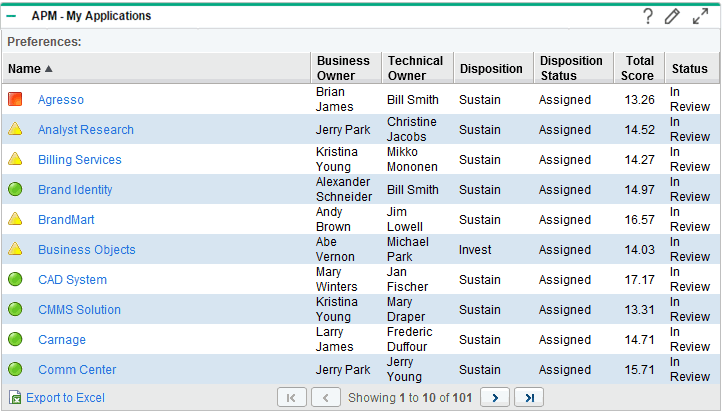Collapse the APM - My Applications portlet

pos(12,16)
